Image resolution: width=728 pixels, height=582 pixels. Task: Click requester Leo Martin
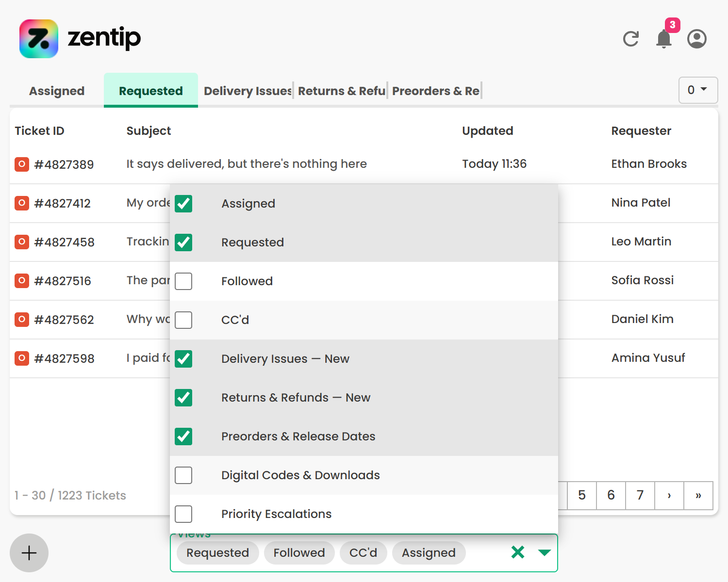click(641, 242)
